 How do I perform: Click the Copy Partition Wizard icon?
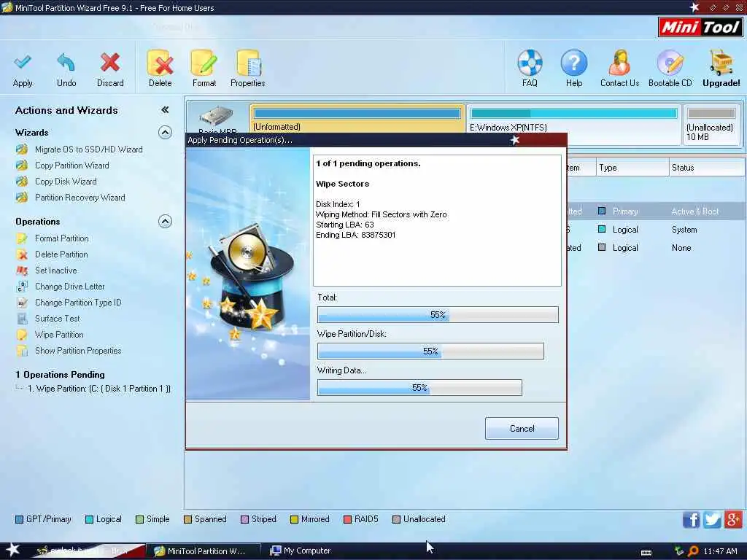22,166
